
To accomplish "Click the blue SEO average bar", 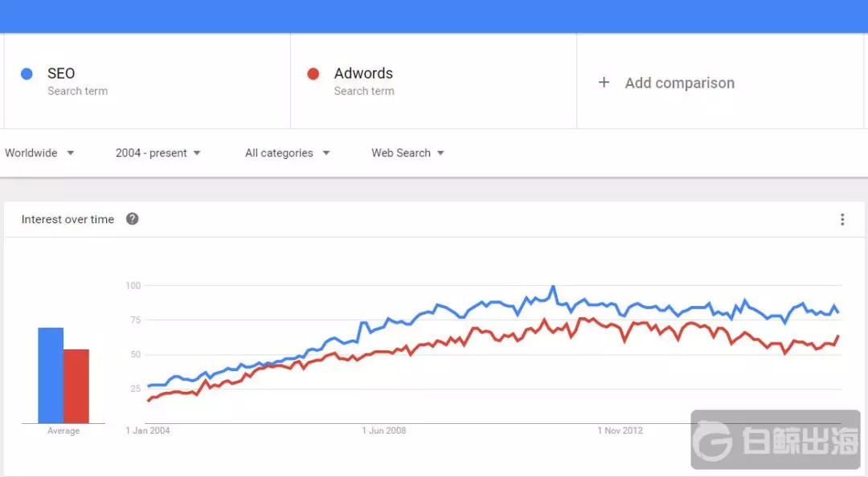I will click(51, 375).
